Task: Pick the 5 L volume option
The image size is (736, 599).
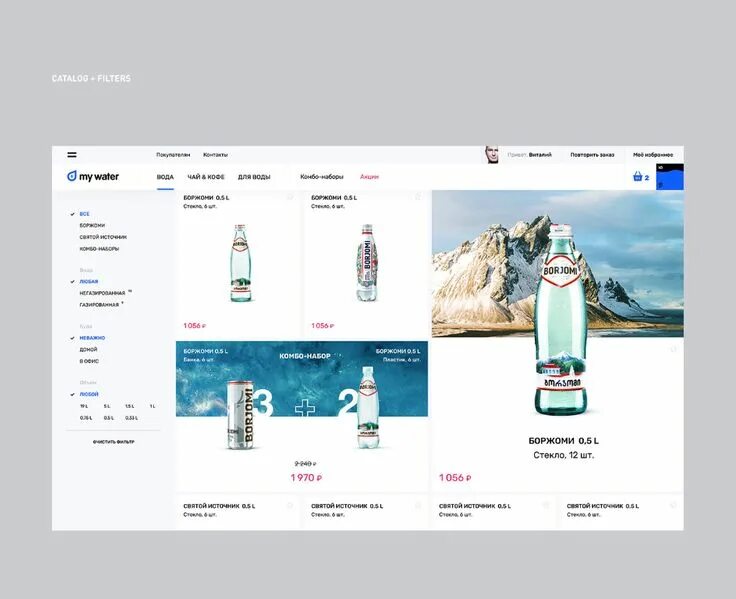Action: 107,406
